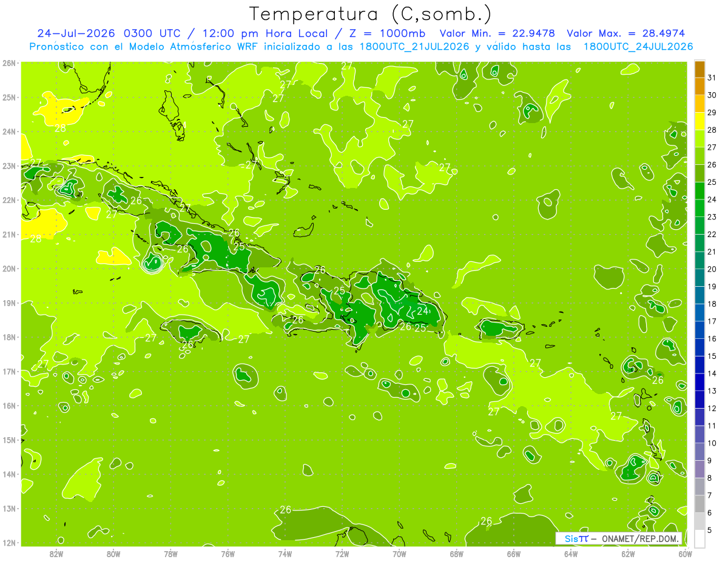Click the "12N" latitude axis label
The image size is (728, 562).
(x=9, y=543)
